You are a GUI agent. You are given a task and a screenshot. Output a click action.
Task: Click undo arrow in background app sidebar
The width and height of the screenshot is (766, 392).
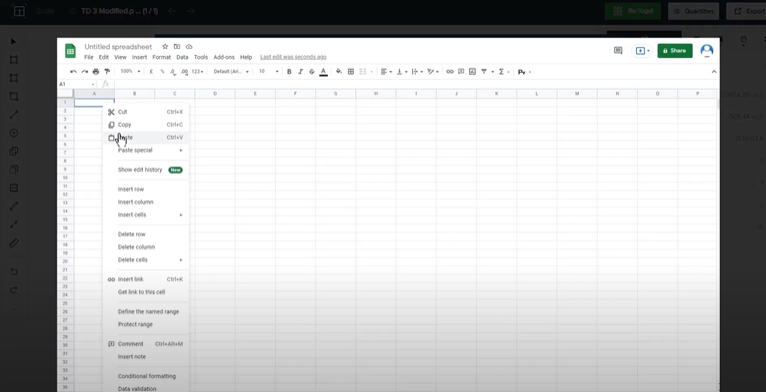click(x=14, y=271)
